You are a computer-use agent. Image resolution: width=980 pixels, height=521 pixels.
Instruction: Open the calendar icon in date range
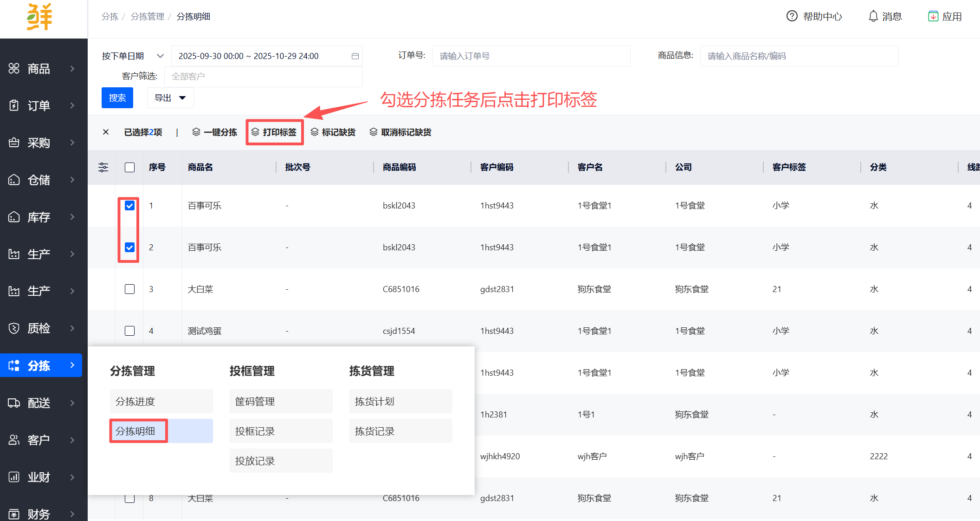[x=355, y=56]
